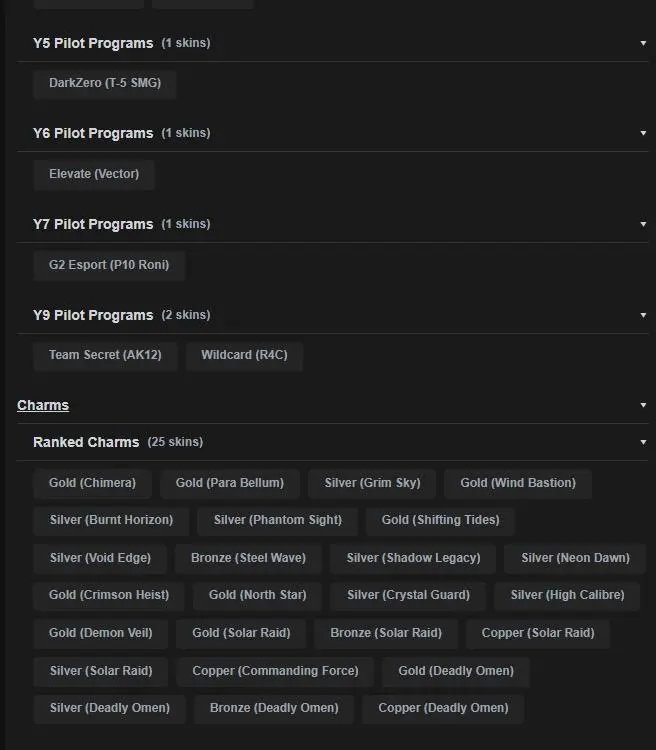Screen dimensions: 656x750
Task: Open the Charms heading link
Action: point(43,405)
